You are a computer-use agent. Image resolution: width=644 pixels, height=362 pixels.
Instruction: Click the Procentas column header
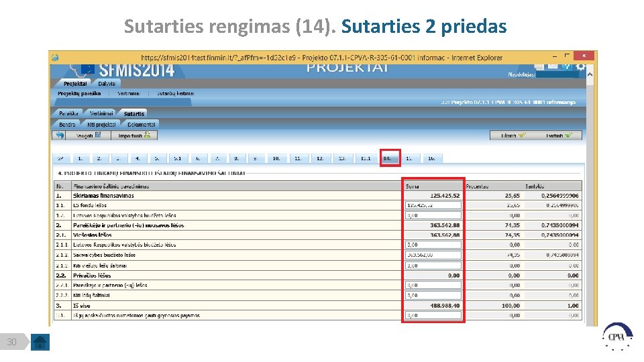click(x=493, y=186)
